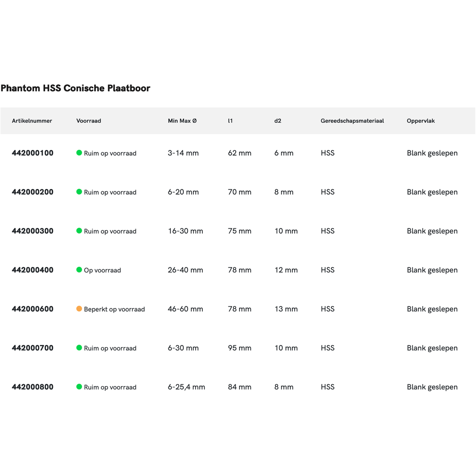Click the green stock dot for 442000300
Screen dimensions: 476x476
coord(79,231)
